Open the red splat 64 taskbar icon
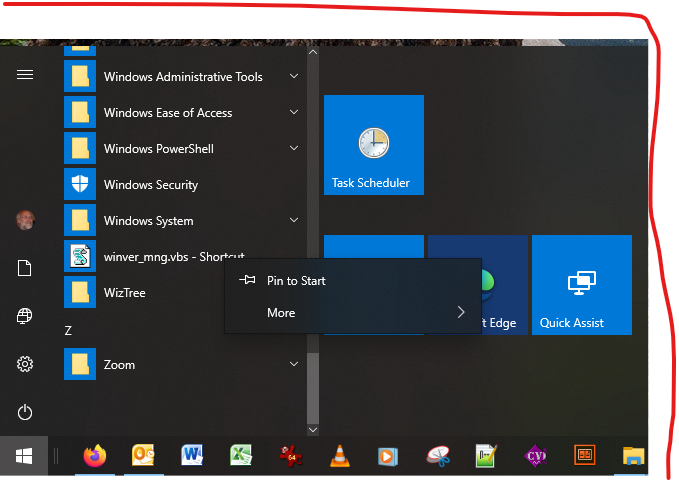 290,456
